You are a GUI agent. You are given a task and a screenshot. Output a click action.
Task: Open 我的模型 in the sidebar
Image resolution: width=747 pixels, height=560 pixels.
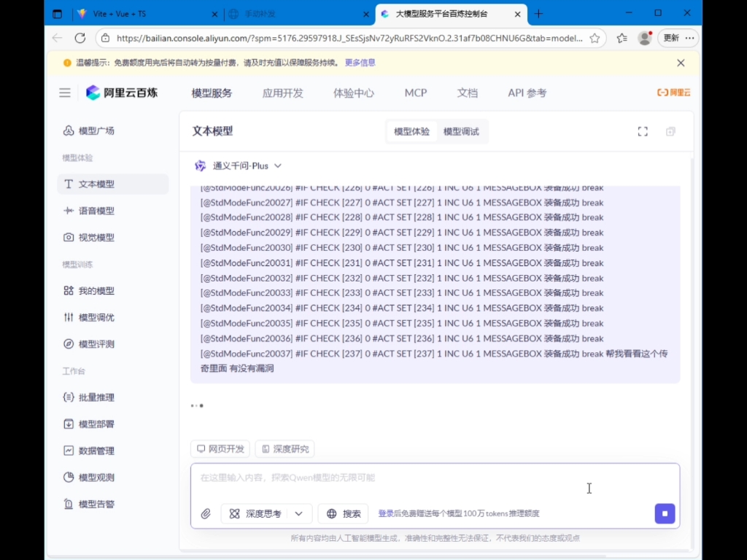pyautogui.click(x=89, y=290)
